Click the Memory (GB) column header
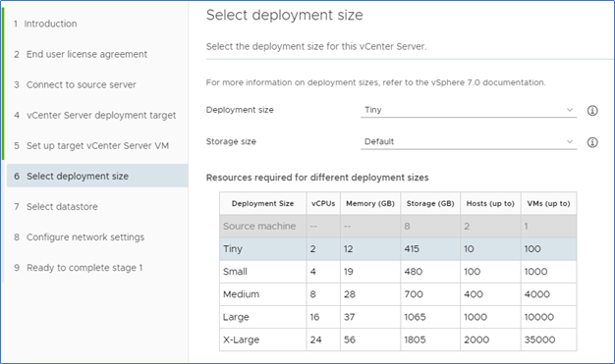The width and height of the screenshot is (615, 364). click(370, 203)
